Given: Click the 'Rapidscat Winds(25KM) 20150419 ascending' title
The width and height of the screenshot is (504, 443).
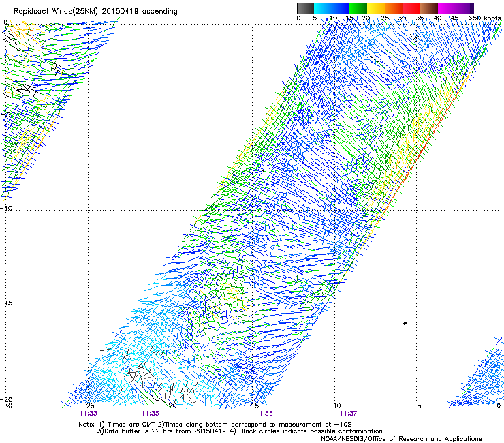Looking at the screenshot, I should 95,11.
